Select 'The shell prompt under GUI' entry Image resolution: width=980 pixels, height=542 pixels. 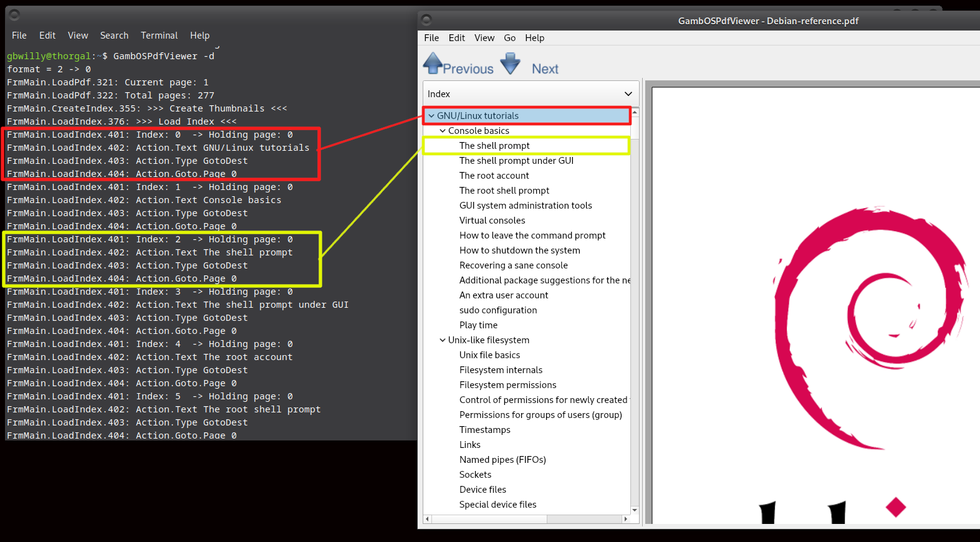(516, 161)
